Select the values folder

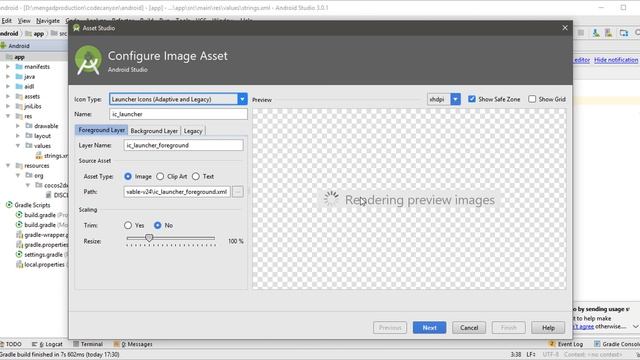tap(42, 146)
